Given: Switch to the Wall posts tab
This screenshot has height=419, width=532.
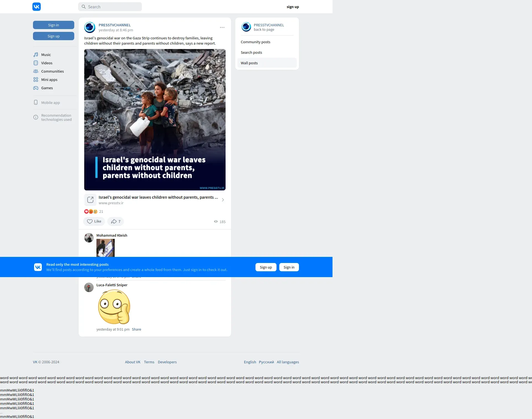Looking at the screenshot, I should pyautogui.click(x=249, y=63).
